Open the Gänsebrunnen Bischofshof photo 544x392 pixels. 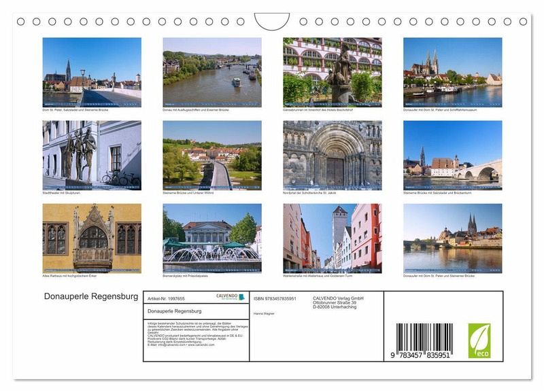[333, 72]
